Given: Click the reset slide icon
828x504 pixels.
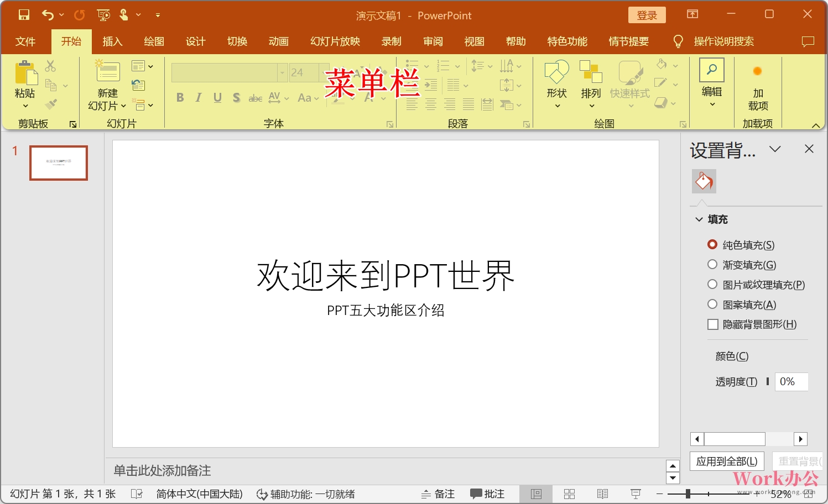Looking at the screenshot, I should (138, 85).
